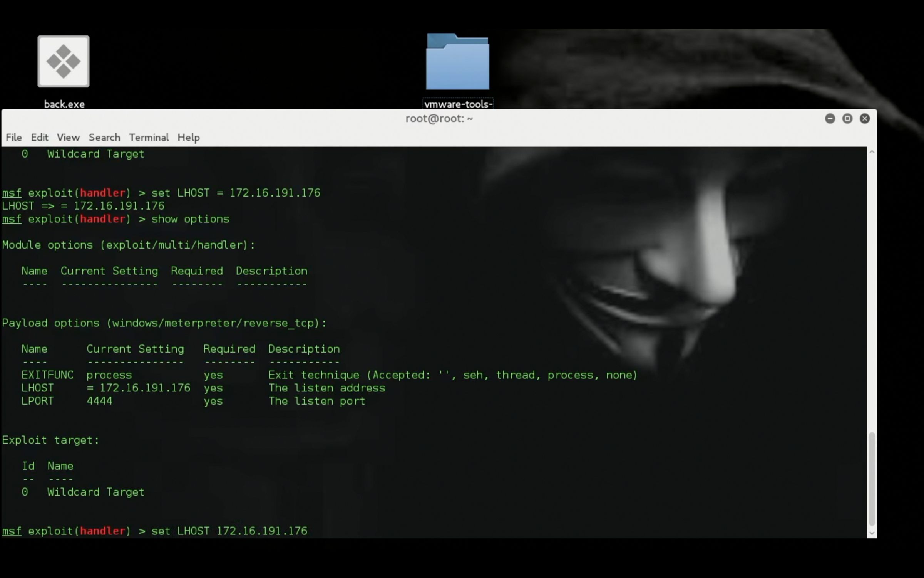This screenshot has height=578, width=924.
Task: Open the Edit menu
Action: coord(39,138)
